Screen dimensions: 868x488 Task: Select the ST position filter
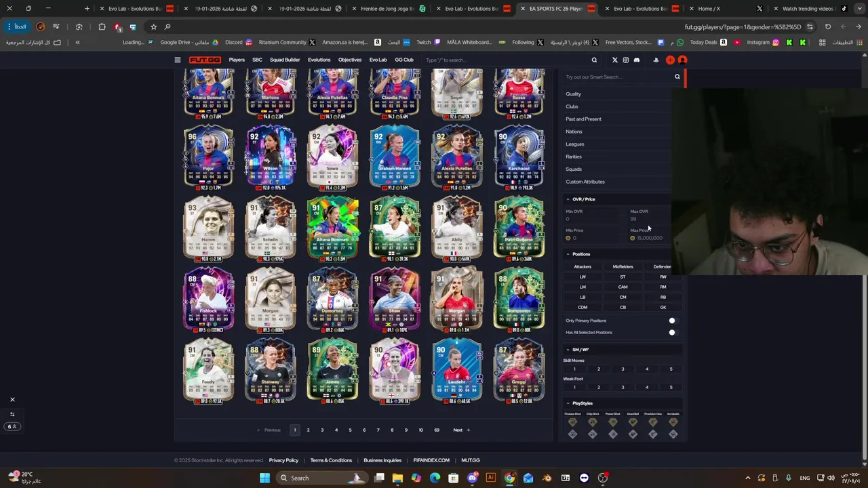(623, 277)
